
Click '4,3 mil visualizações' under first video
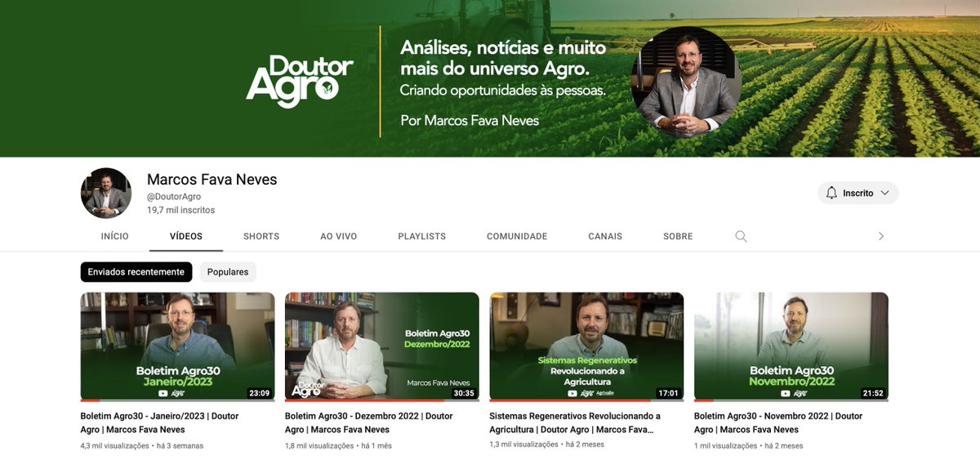[x=114, y=446]
